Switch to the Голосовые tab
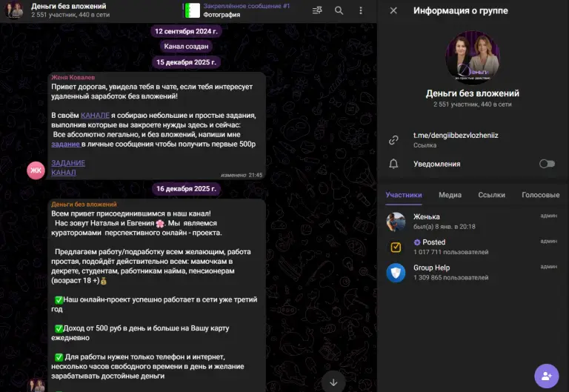The height and width of the screenshot is (392, 569). click(540, 195)
